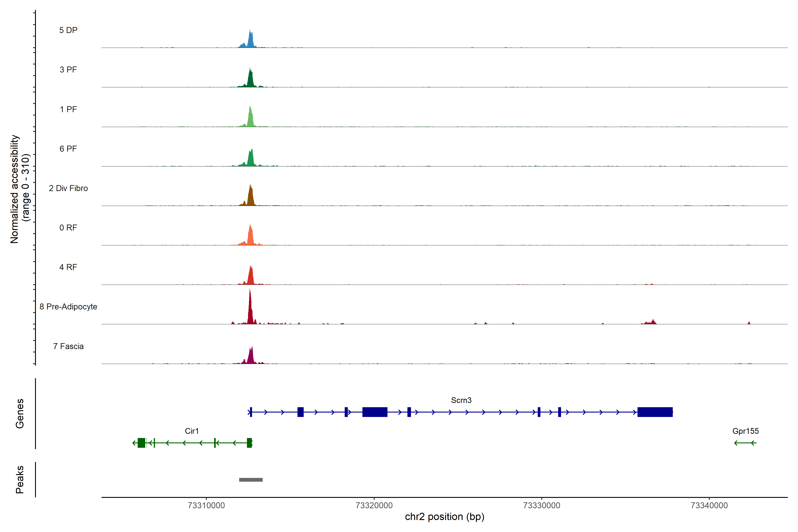Viewport: 798px width, 532px height.
Task: Click the 1 PF light green peak
Action: (x=250, y=119)
